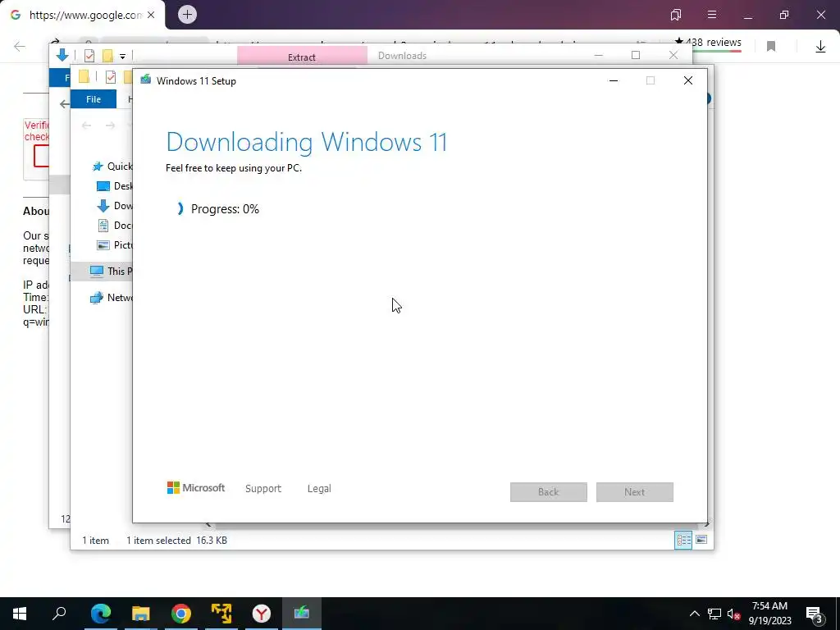
Task: Open the Legal link in Windows 11 Setup
Action: point(319,489)
